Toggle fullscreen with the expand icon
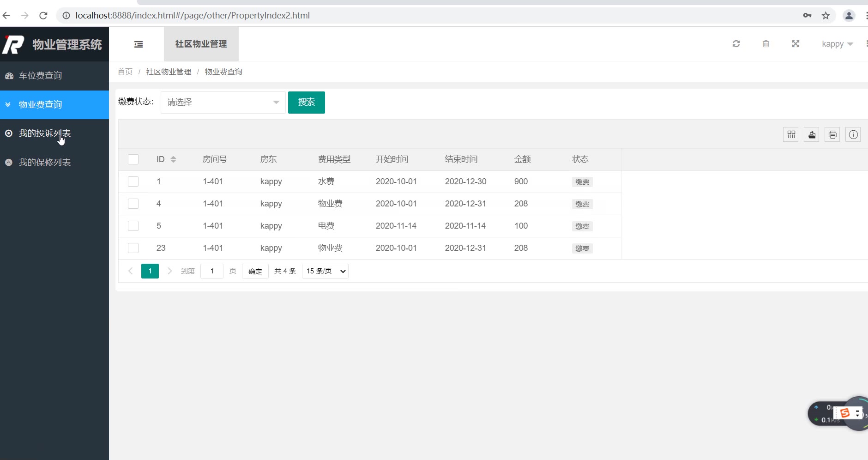 tap(796, 44)
